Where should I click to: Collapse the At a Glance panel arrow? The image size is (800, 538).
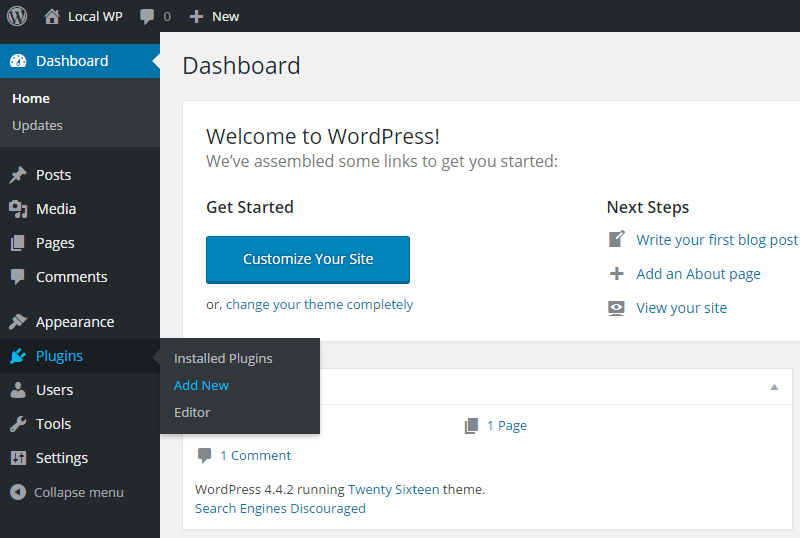pos(774,387)
